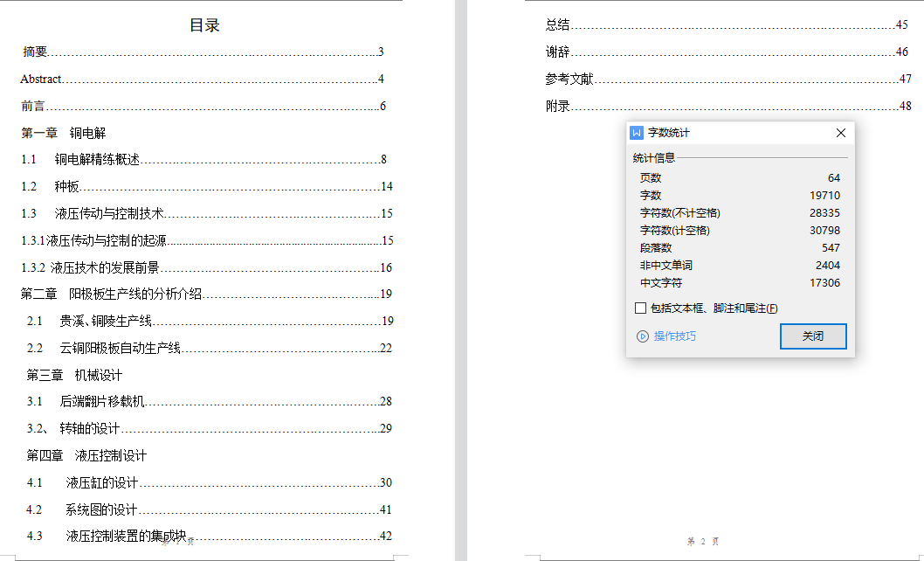The height and width of the screenshot is (561, 924).
Task: Open the 附录 contents entry
Action: tap(558, 106)
